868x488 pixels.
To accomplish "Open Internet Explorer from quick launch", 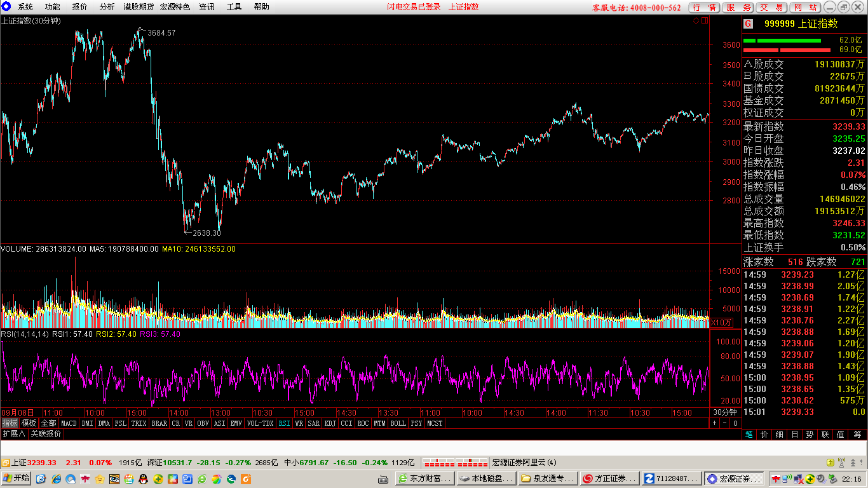I will point(57,478).
